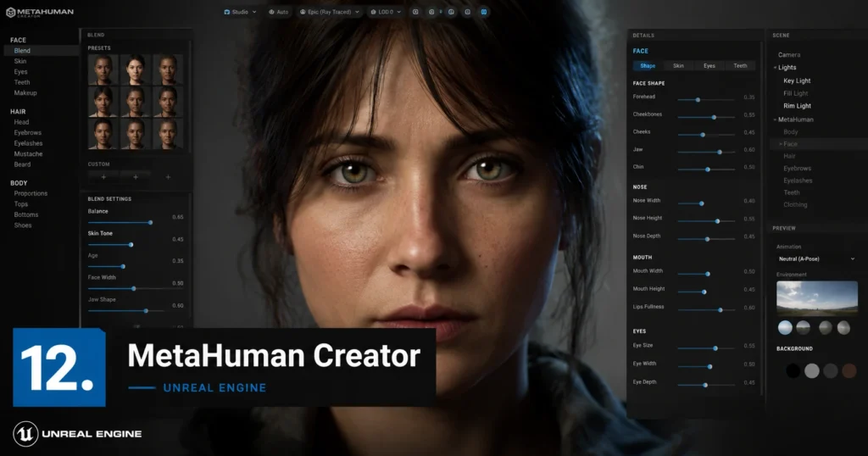
Task: Open Skin in the left Face sidebar
Action: (20, 61)
